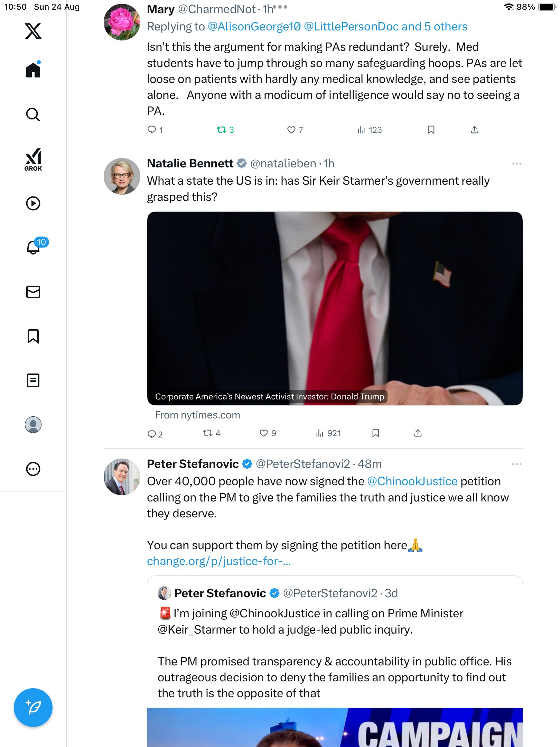Open the notifications bell with 10 badge

point(34,247)
